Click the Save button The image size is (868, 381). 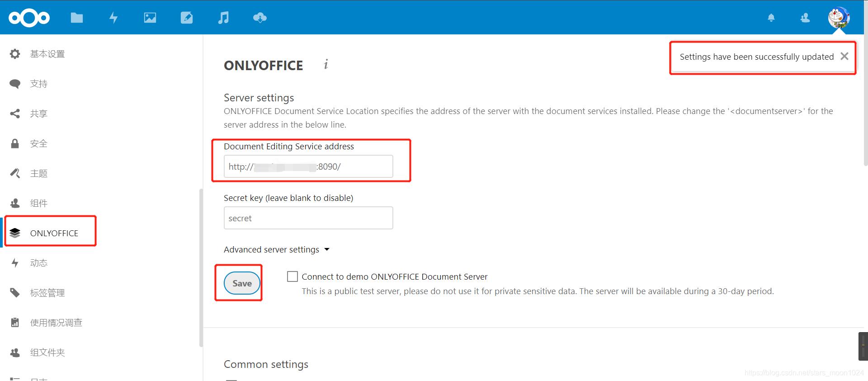(242, 283)
